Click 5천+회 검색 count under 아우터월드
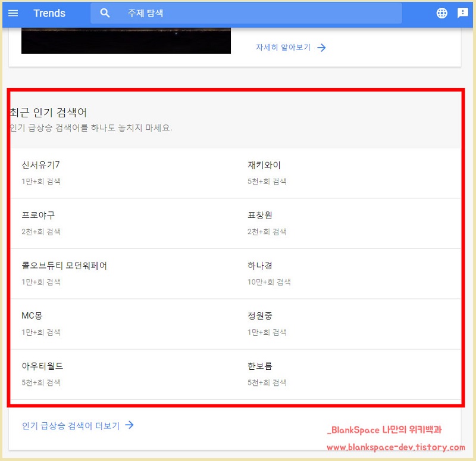The image size is (476, 461). coord(41,382)
